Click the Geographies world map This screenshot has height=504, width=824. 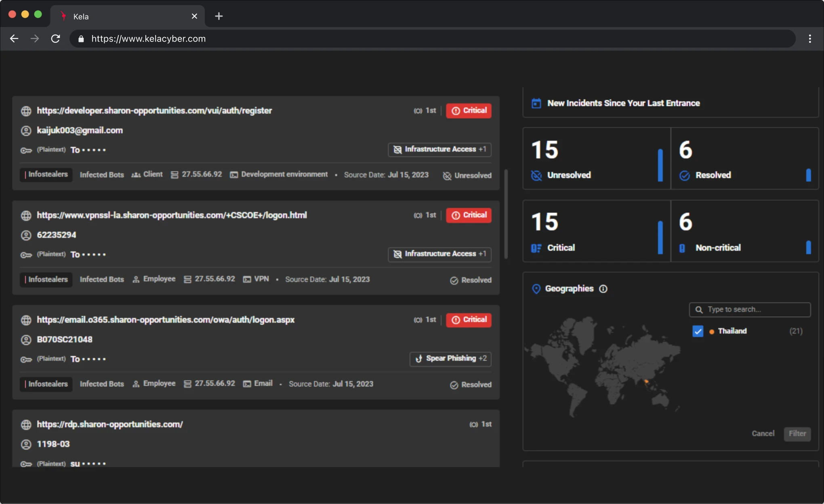pyautogui.click(x=603, y=367)
